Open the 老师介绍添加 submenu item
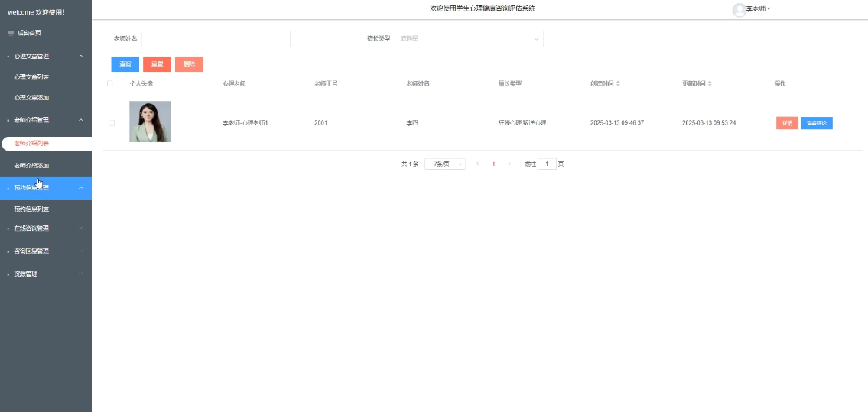 (31, 165)
